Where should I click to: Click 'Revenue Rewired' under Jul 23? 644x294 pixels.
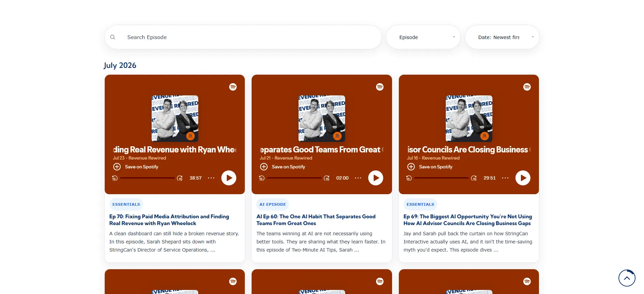click(147, 158)
